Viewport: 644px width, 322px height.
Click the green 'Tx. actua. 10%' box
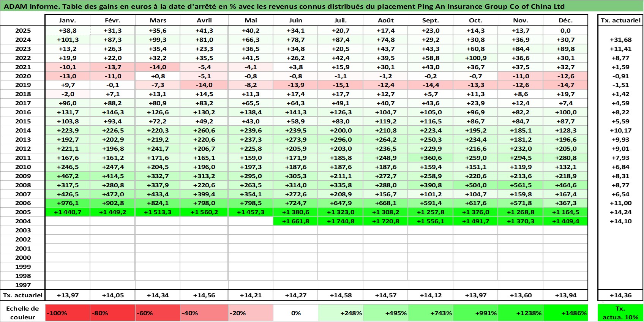[620, 313]
